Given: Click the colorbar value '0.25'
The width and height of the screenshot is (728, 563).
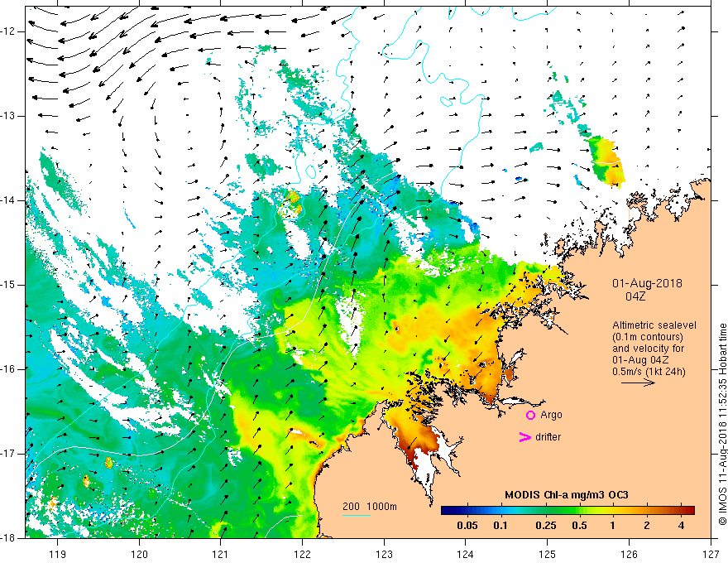Looking at the screenshot, I should point(546,526).
